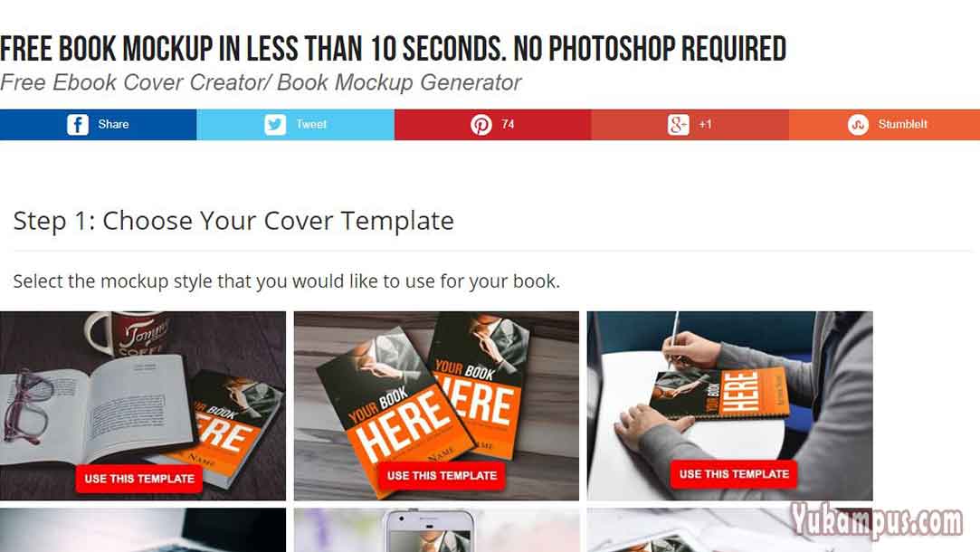Use the coffee mug open-book template
980x552 pixels.
[x=139, y=479]
